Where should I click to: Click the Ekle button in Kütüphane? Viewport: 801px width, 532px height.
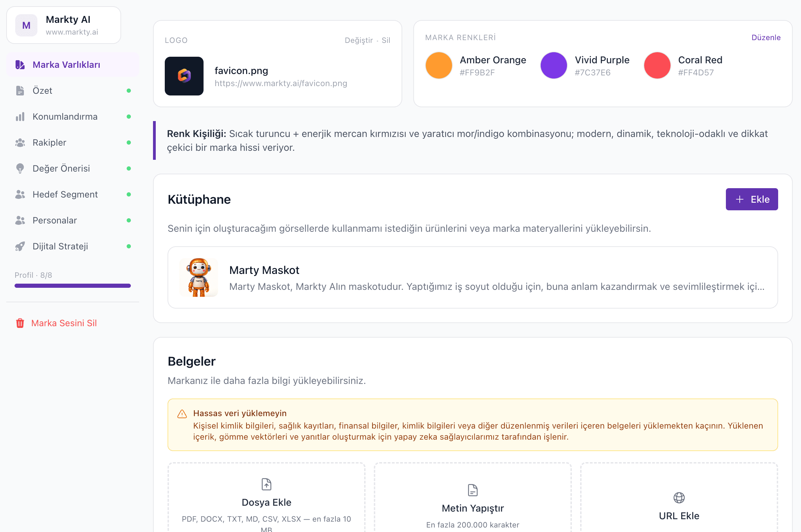[x=752, y=199]
